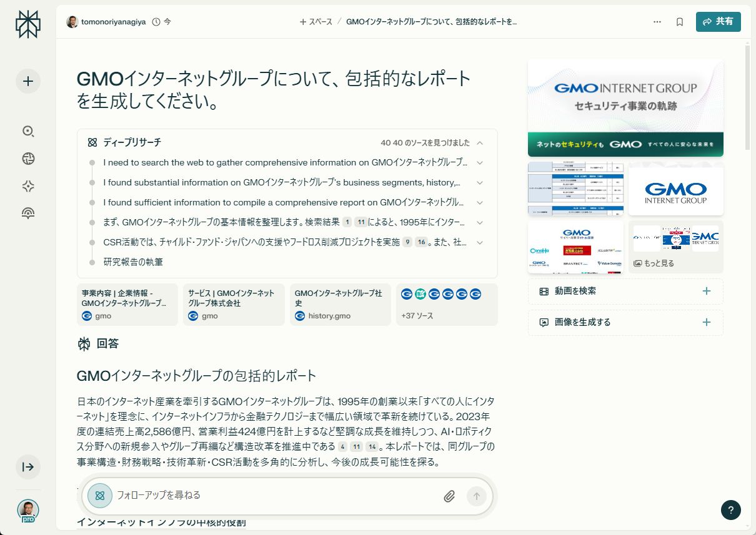The image size is (756, 535).
Task: Bookmark this thread using the bookmark icon
Action: click(x=679, y=21)
